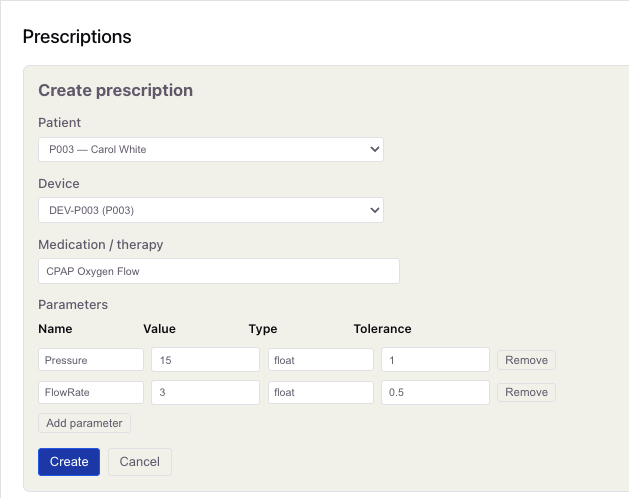
Task: Focus the Pressure parameter name field
Action: pos(91,360)
